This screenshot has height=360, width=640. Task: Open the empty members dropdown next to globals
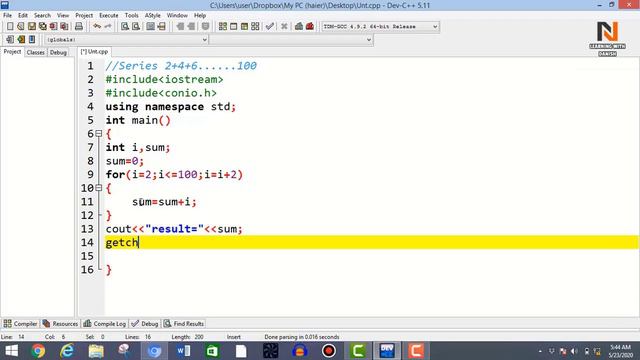click(x=291, y=40)
